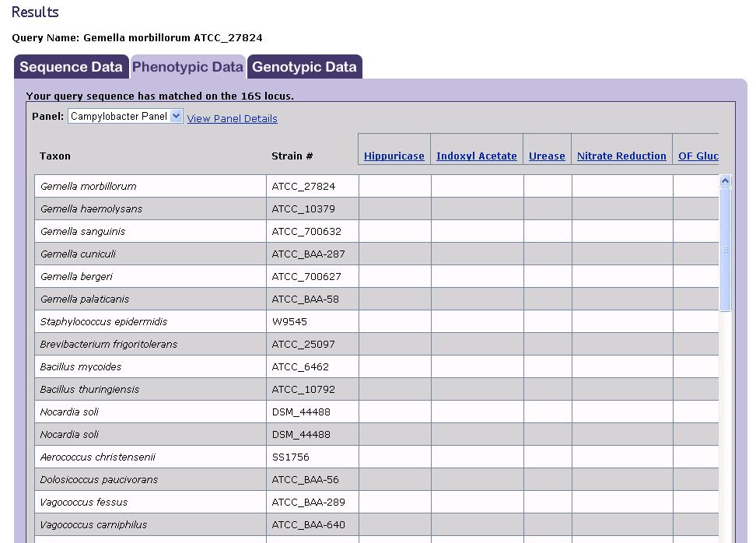This screenshot has width=756, height=543.
Task: Select the Staphylococcus epidermidis taxon
Action: [103, 321]
